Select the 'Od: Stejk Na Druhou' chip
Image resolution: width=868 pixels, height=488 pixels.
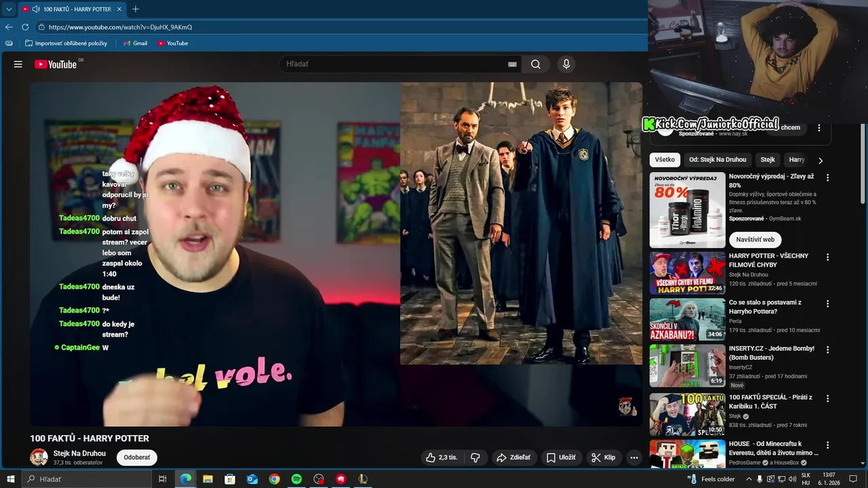(717, 160)
